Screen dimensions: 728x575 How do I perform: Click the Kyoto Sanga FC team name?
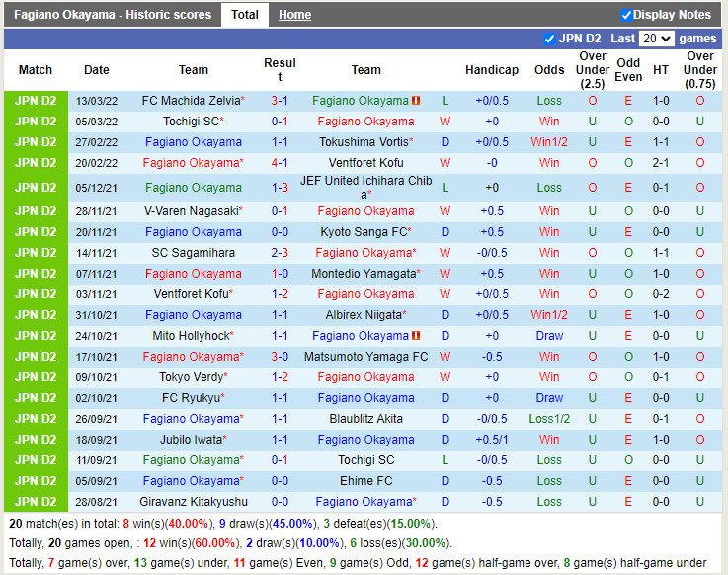(363, 232)
